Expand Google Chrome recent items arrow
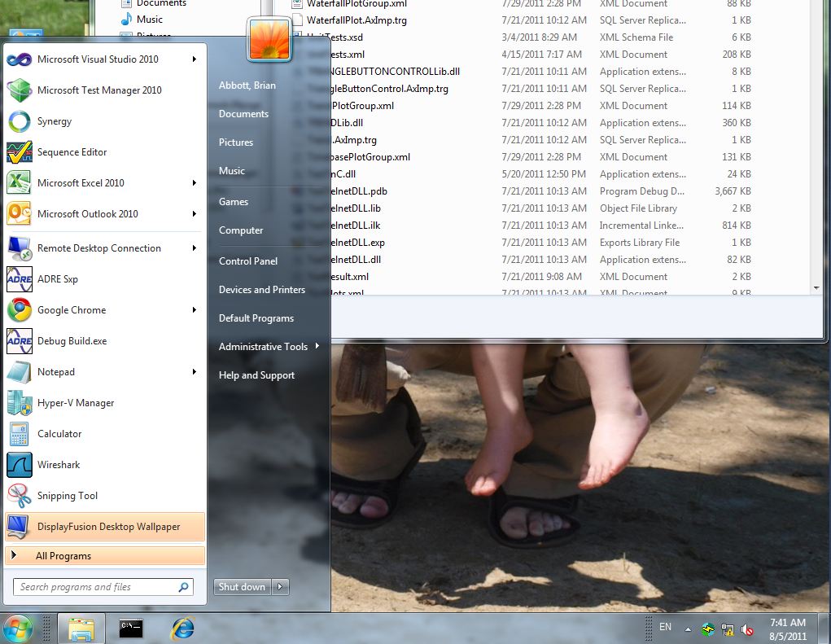 [195, 310]
